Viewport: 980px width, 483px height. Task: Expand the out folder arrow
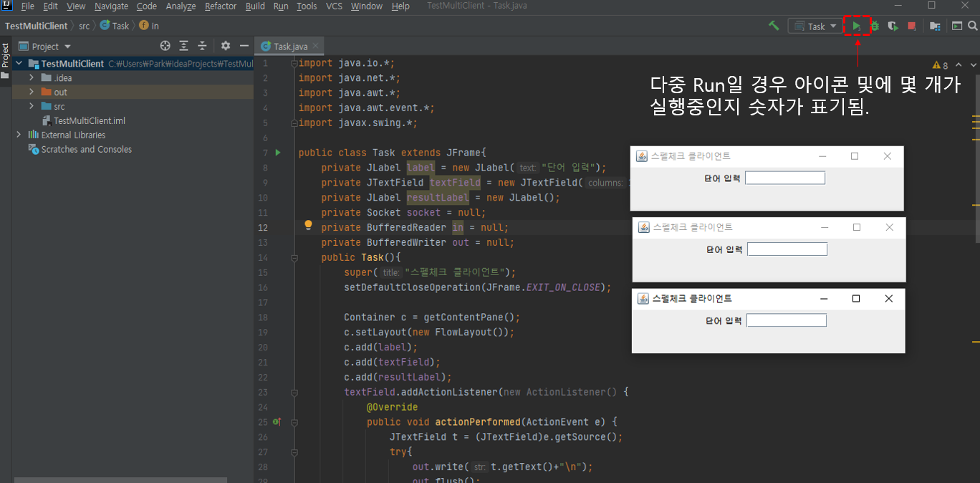pos(32,92)
